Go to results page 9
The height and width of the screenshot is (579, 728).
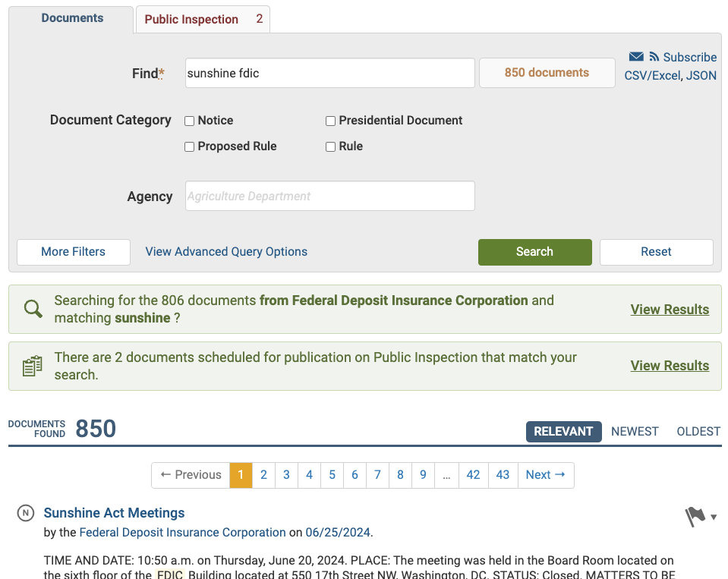pyautogui.click(x=423, y=475)
